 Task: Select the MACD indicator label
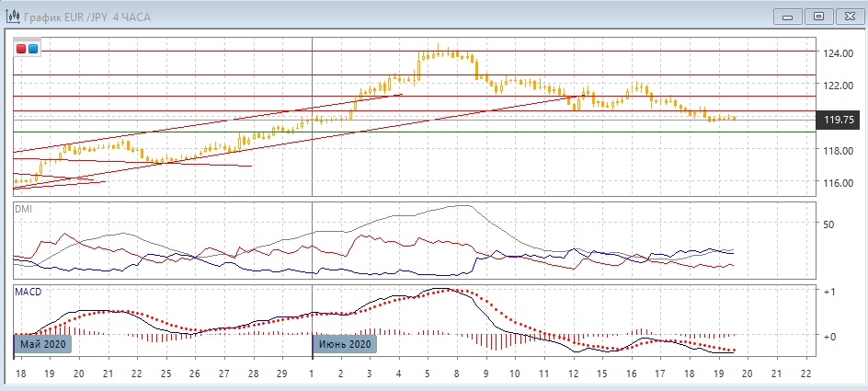[27, 291]
